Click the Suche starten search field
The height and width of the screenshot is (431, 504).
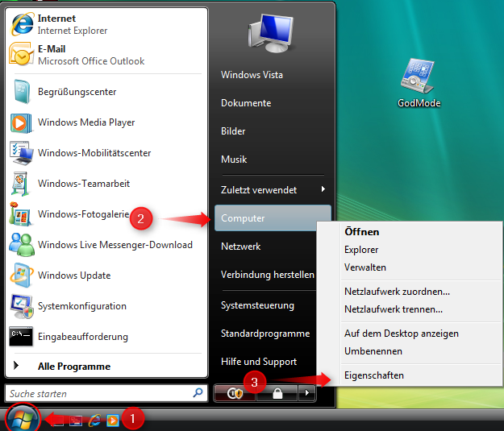click(106, 393)
